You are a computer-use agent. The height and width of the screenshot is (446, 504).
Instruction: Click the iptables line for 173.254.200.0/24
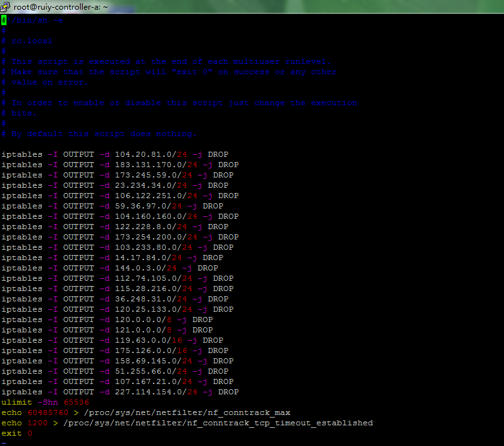tap(120, 237)
